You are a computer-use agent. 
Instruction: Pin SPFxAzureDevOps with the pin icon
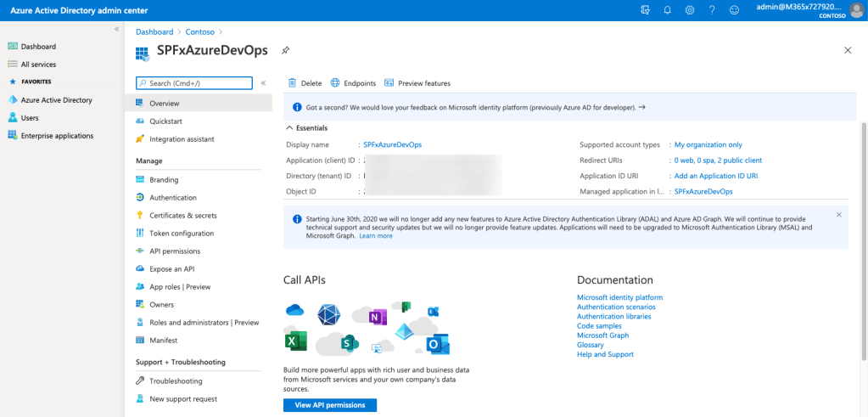(x=285, y=51)
